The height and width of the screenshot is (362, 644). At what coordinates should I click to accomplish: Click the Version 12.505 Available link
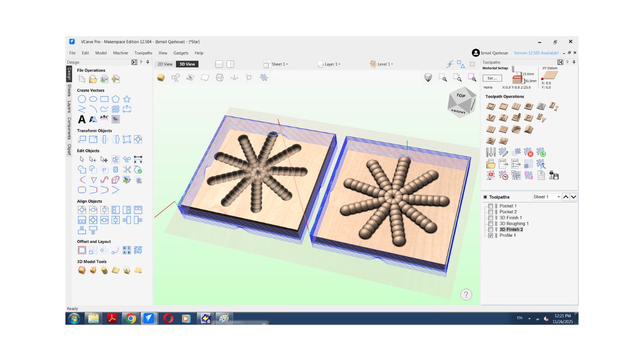pyautogui.click(x=536, y=53)
